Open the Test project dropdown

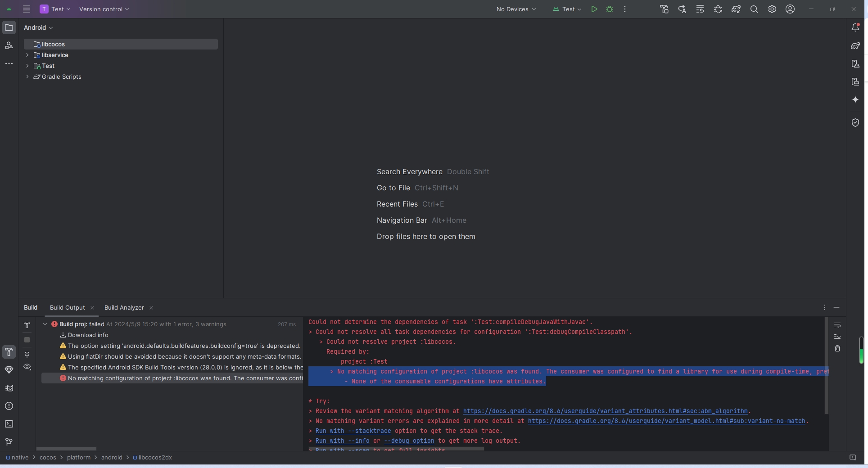(55, 9)
